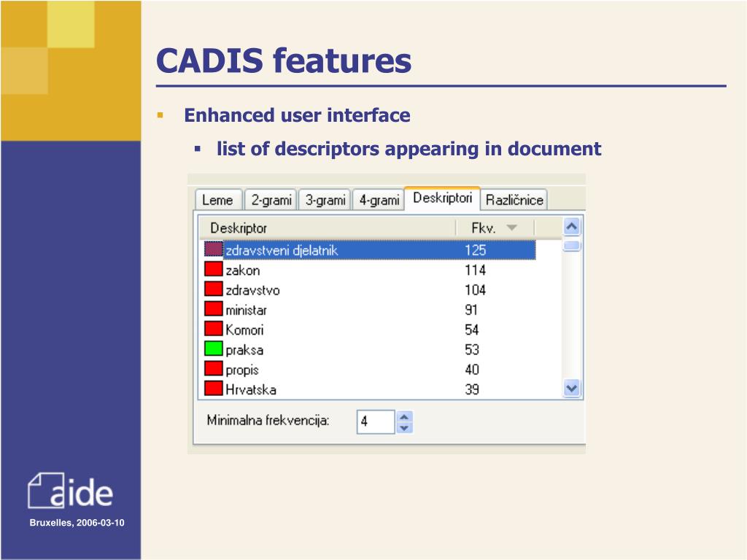The width and height of the screenshot is (747, 560).
Task: Click the Deskriptori tab
Action: (442, 198)
